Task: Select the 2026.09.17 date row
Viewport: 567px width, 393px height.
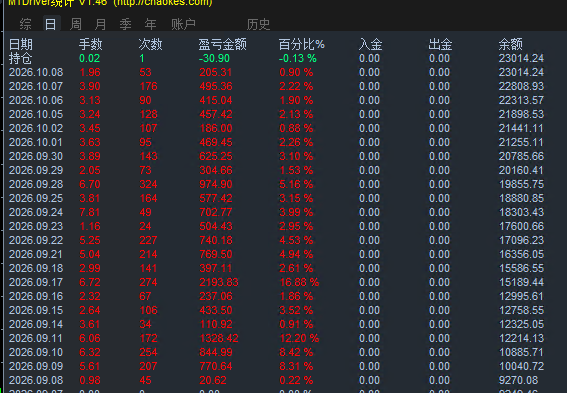Action: click(36, 282)
